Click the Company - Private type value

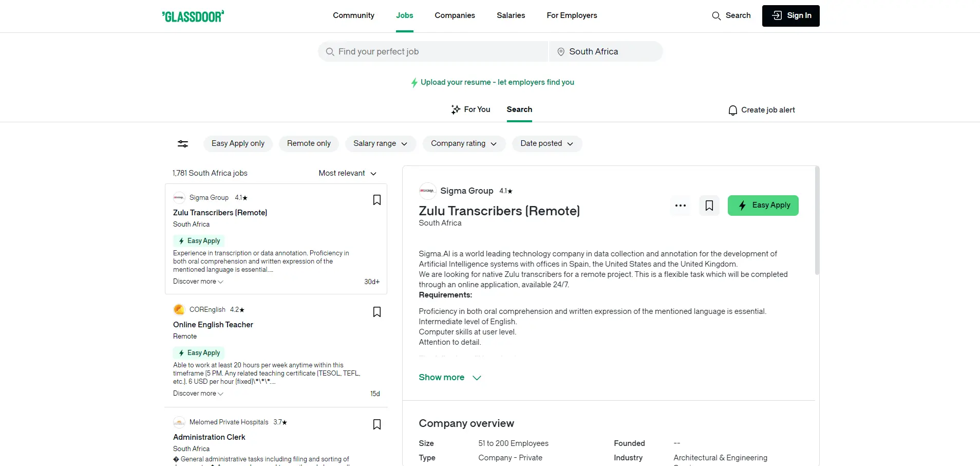coord(510,458)
